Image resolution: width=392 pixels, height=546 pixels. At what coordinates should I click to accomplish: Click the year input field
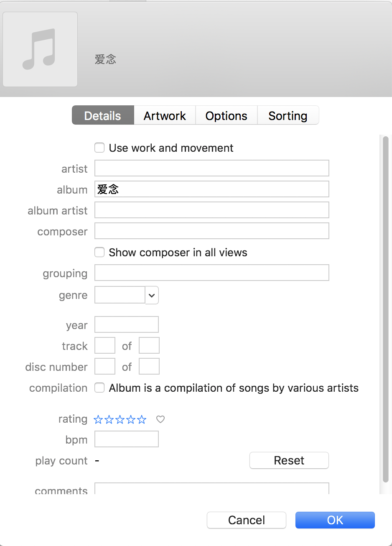(127, 325)
